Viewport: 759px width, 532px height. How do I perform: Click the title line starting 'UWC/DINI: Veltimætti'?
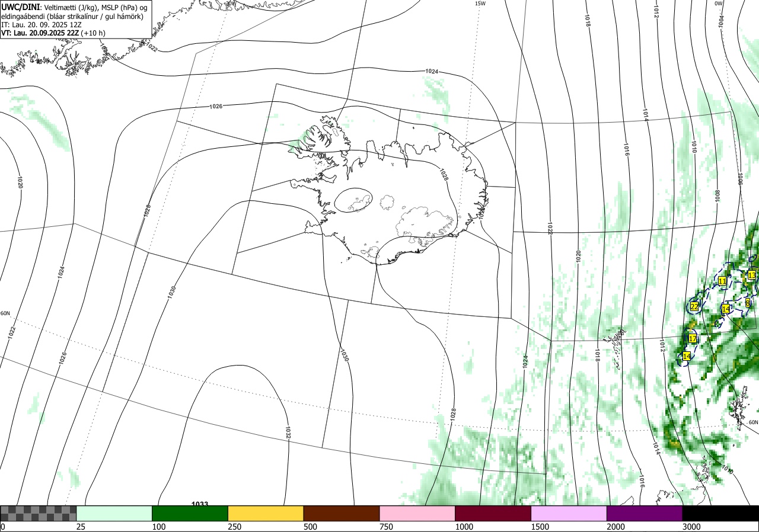tap(74, 7)
